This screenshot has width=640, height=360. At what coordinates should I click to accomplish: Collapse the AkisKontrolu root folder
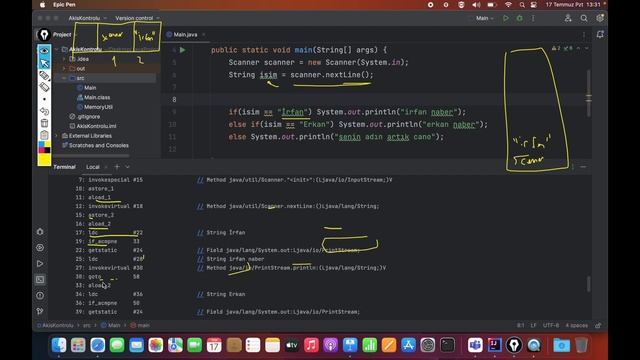(56, 49)
